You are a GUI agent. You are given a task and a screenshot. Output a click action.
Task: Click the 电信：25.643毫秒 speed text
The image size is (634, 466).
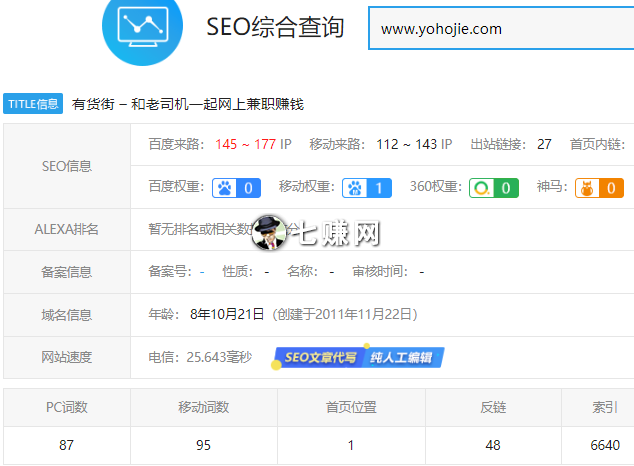tap(200, 357)
